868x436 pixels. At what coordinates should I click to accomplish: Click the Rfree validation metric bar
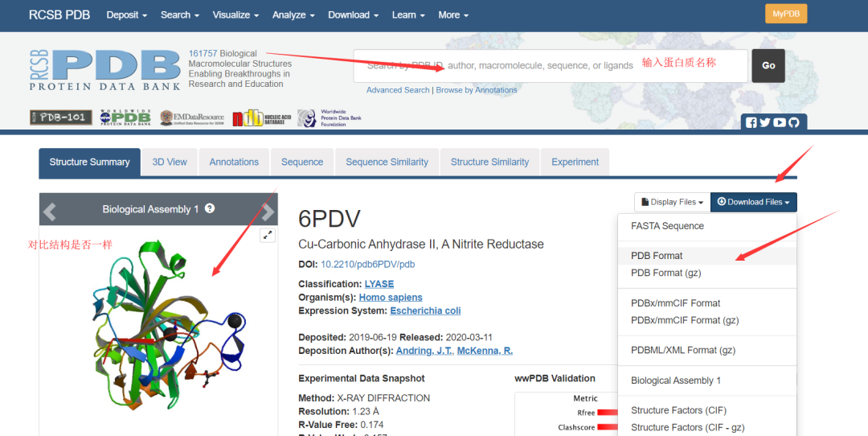coord(608,412)
